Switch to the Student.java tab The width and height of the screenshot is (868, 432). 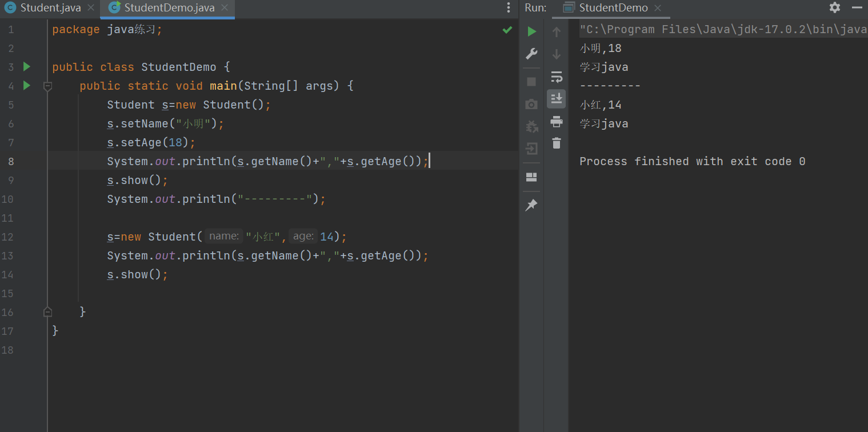pos(50,8)
